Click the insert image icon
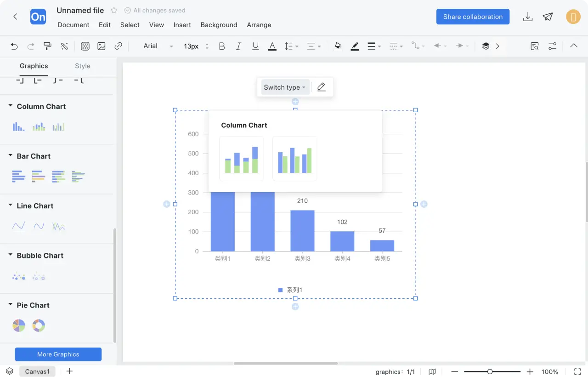This screenshot has width=588, height=377. (x=102, y=46)
